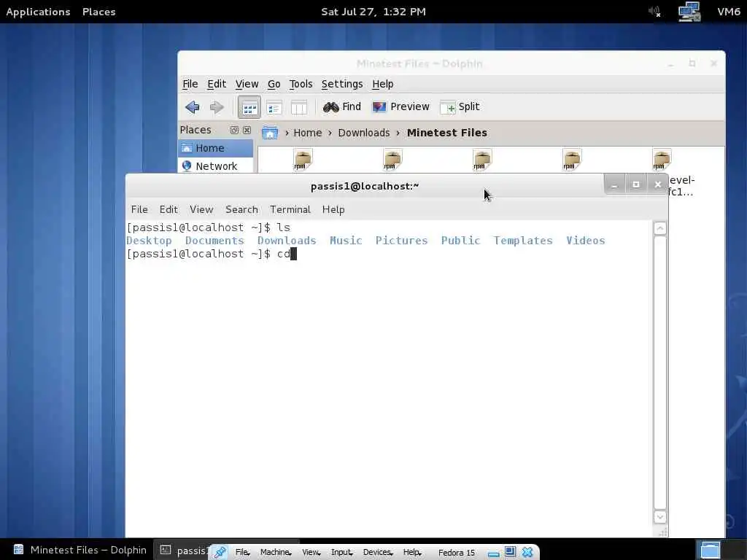Click the Back arrow in Dolphin toolbar
This screenshot has width=747, height=560.
193,107
